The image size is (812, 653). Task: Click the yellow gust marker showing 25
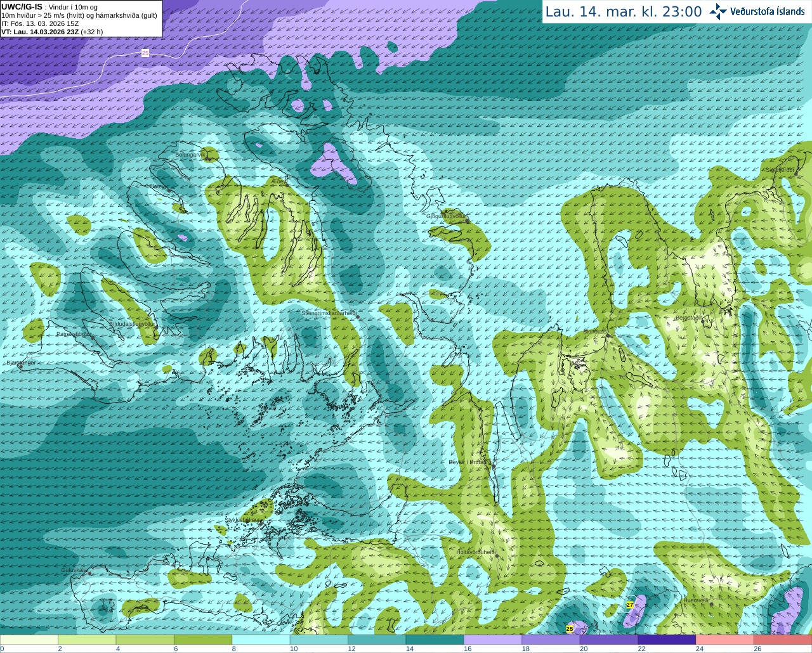tap(570, 628)
